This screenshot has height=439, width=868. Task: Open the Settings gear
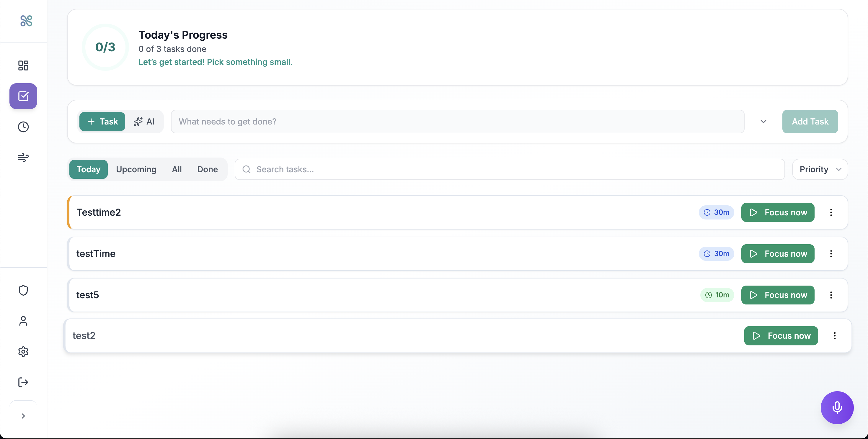coord(23,352)
